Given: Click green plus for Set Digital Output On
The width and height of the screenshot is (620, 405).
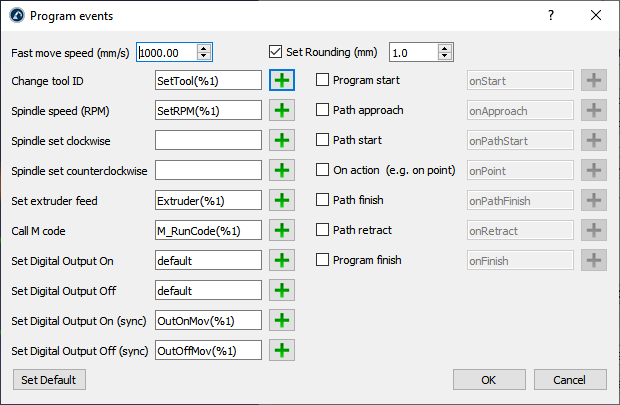Looking at the screenshot, I should click(x=283, y=260).
